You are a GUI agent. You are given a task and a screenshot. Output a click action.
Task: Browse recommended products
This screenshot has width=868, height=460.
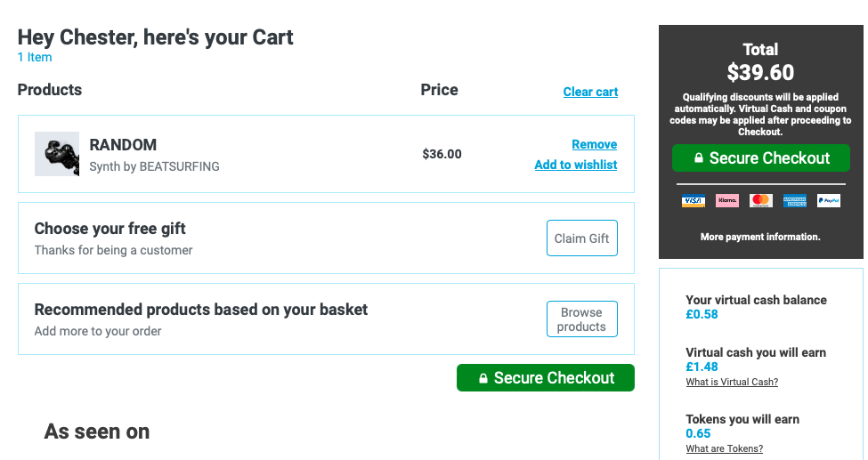pyautogui.click(x=582, y=319)
